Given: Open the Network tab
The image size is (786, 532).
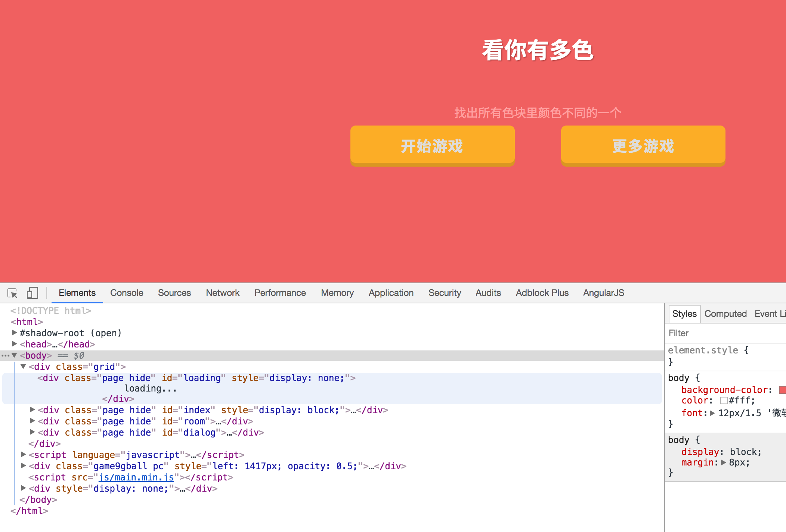Looking at the screenshot, I should [x=223, y=293].
